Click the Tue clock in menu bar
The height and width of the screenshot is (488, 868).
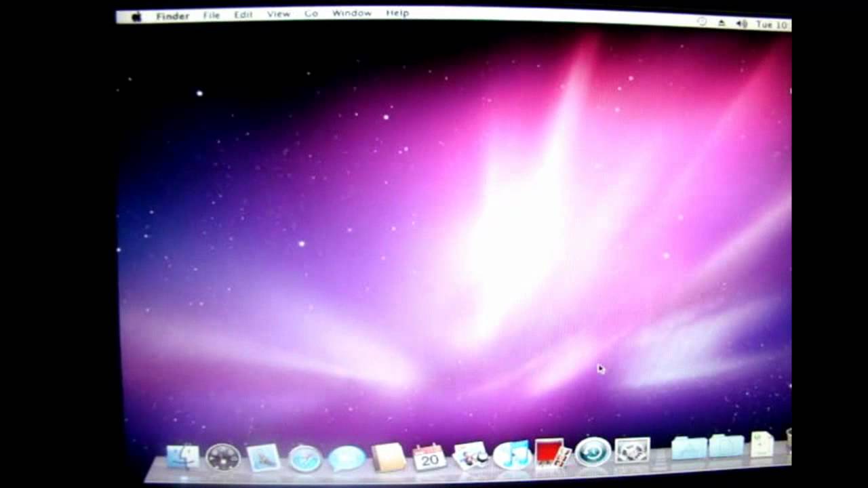point(773,24)
